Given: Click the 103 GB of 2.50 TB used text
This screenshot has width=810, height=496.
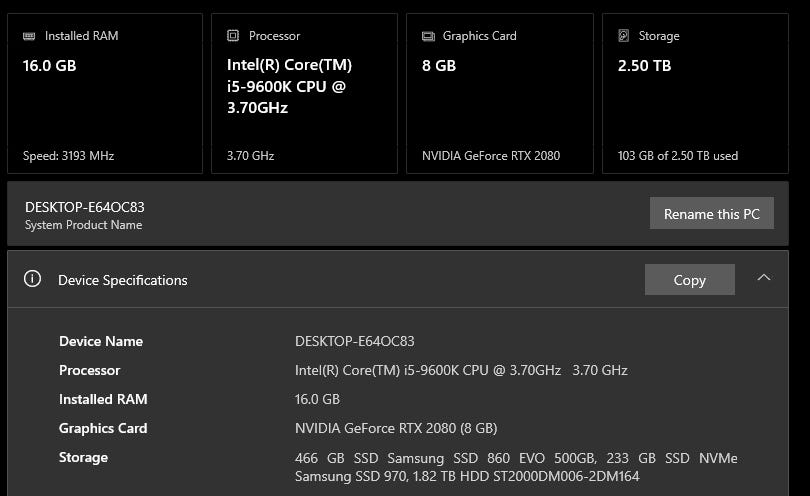Looking at the screenshot, I should click(x=678, y=156).
